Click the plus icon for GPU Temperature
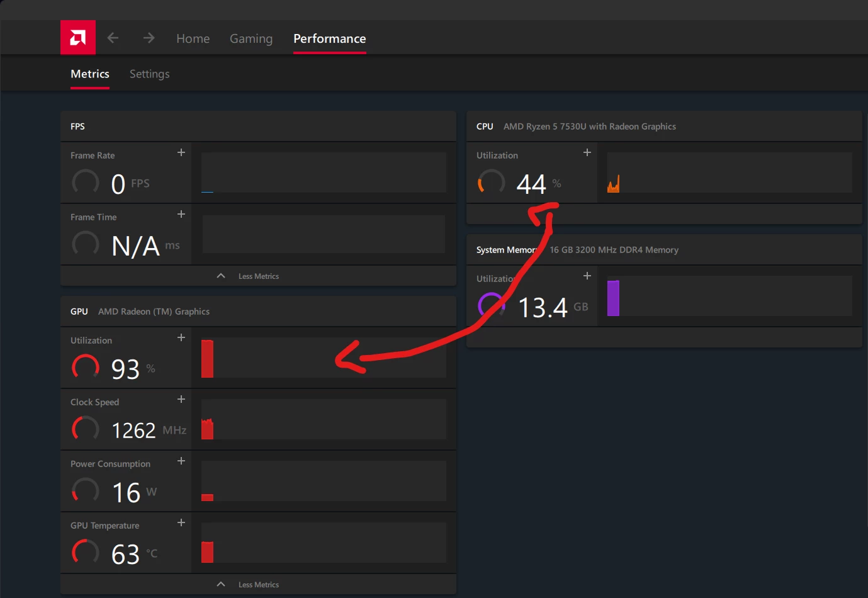The width and height of the screenshot is (868, 598). [181, 522]
